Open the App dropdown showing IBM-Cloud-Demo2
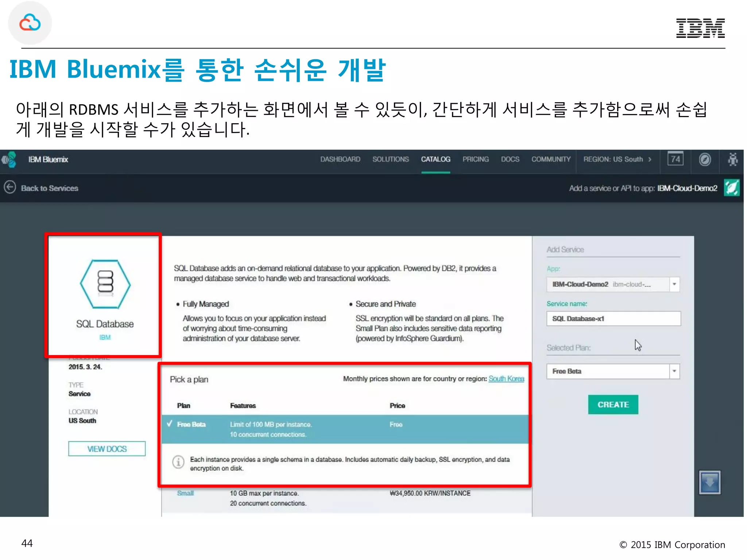This screenshot has width=747, height=560. coord(613,284)
